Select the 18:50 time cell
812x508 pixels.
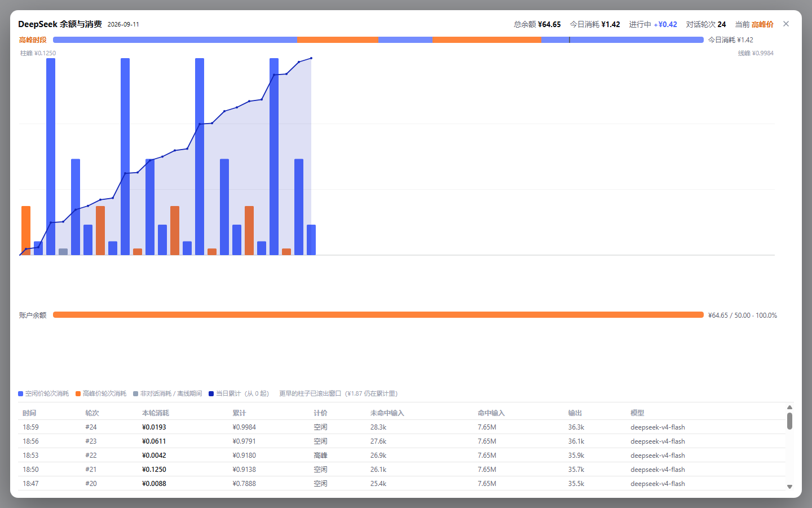[x=30, y=470]
